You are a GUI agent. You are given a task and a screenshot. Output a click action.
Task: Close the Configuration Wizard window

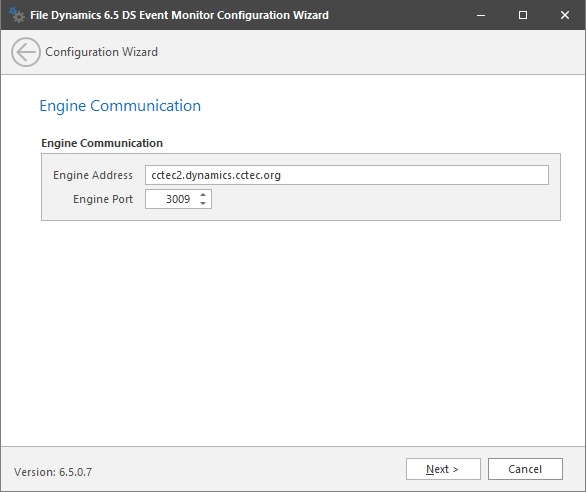click(565, 15)
